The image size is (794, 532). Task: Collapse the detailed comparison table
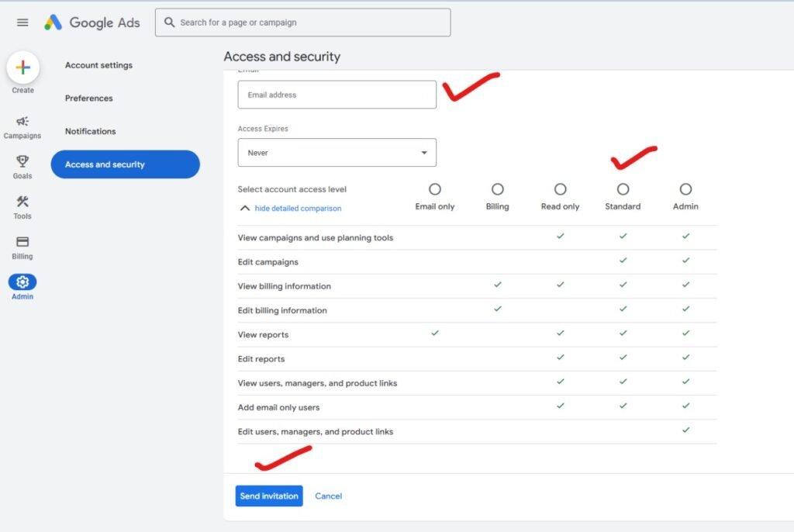[291, 209]
